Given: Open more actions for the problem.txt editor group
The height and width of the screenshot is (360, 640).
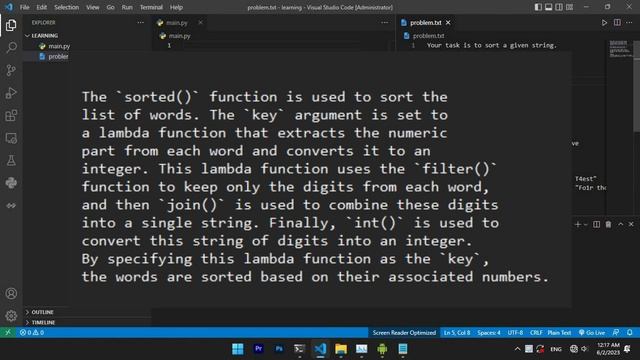Looking at the screenshot, I should (629, 23).
